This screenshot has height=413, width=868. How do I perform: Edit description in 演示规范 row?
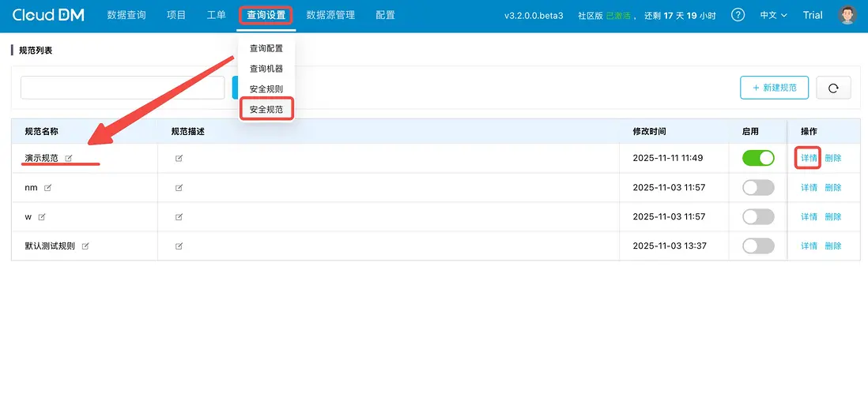point(179,158)
